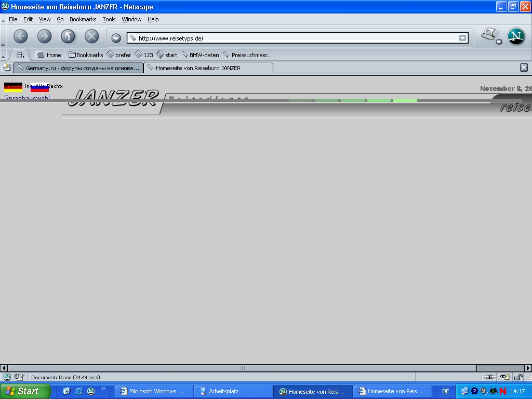Close the current tab with the tab-bar X
This screenshot has width=532, height=399.
coord(524,68)
